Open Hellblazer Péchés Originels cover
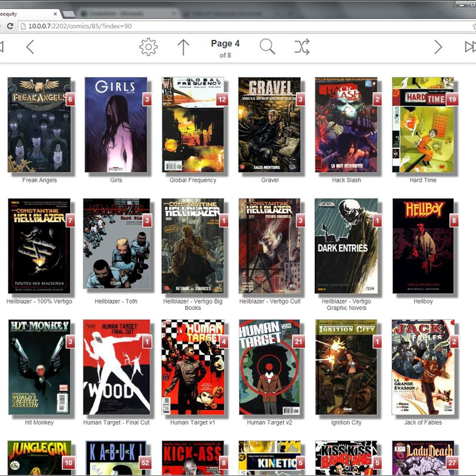This screenshot has height=476, width=476. point(270,246)
